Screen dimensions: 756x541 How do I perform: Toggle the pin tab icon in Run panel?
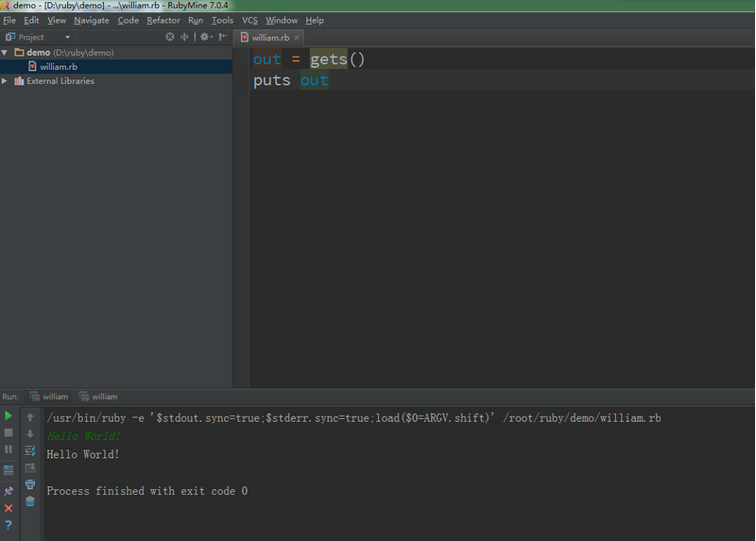(9, 491)
